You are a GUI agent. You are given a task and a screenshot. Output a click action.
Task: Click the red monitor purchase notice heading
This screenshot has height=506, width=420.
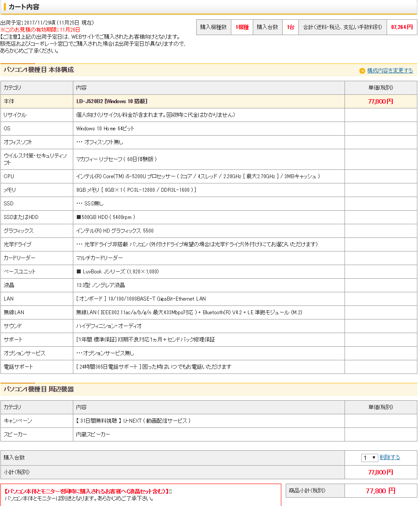pyautogui.click(x=87, y=492)
